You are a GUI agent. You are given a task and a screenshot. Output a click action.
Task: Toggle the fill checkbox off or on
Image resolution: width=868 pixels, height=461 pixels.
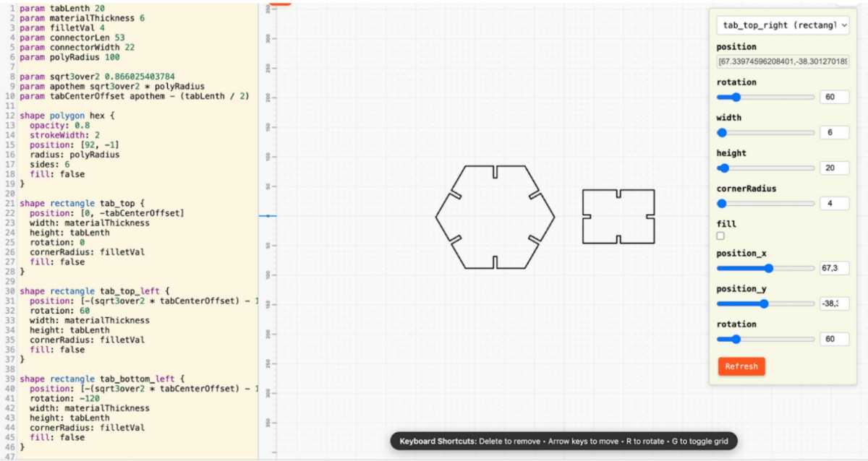(720, 236)
